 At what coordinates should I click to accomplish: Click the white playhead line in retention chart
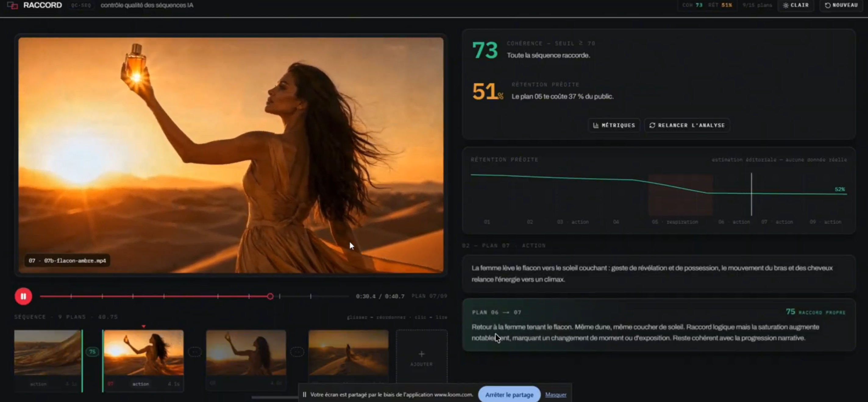(x=751, y=194)
